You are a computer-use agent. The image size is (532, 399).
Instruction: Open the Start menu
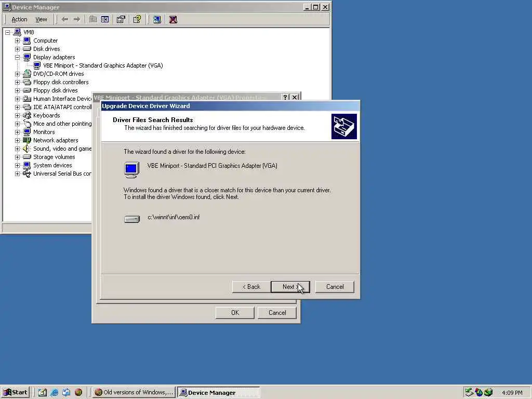coord(15,392)
